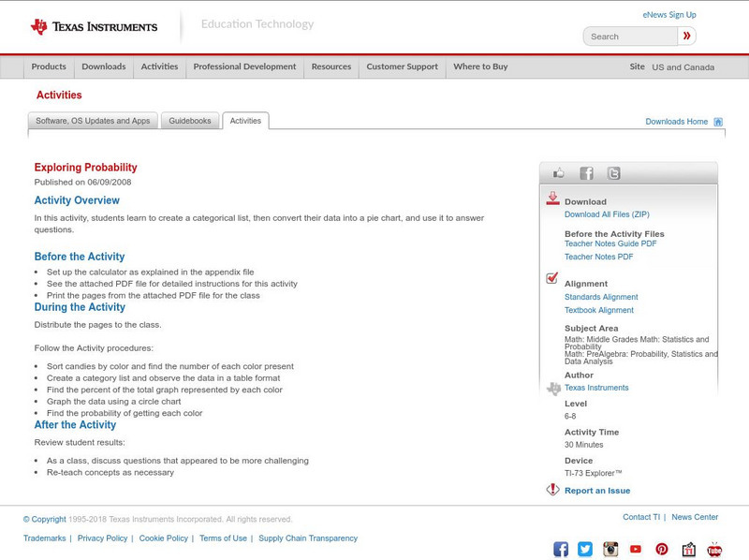Open the footer TI Tube icon

click(714, 550)
